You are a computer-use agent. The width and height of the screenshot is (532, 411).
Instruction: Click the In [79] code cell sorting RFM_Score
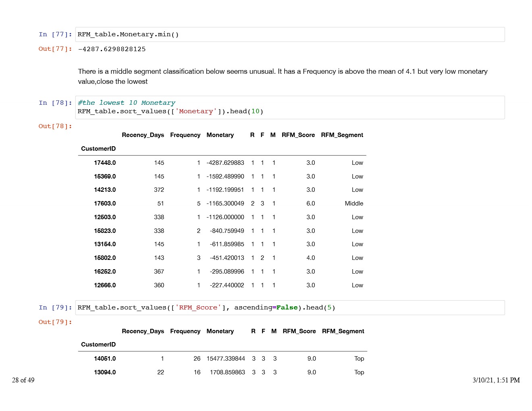point(289,308)
